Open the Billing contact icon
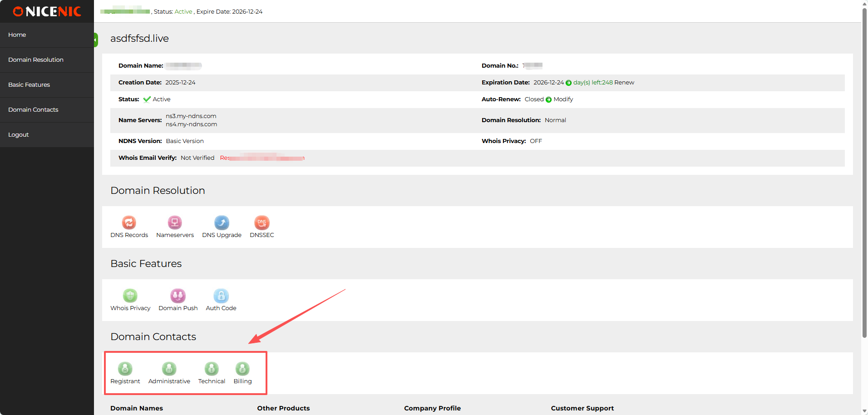The image size is (868, 415). click(242, 369)
